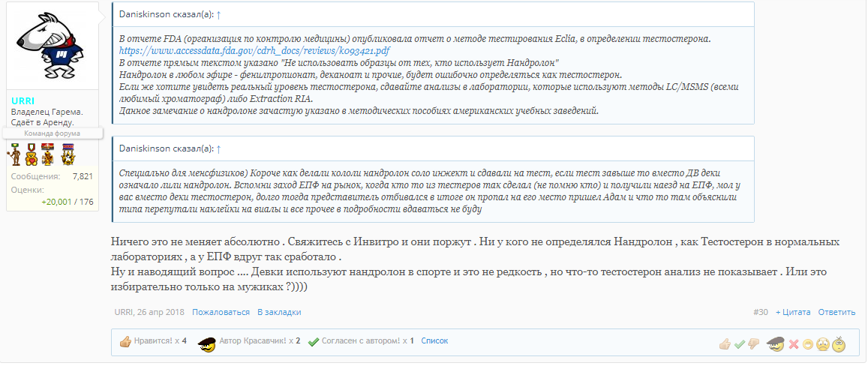Open URRI's bull terrier avatar
868x366 pixels.
point(52,49)
